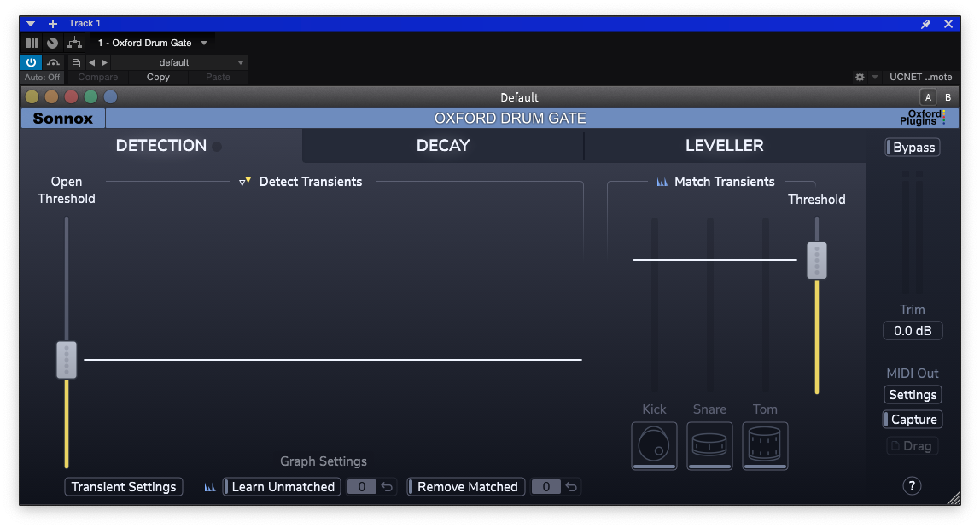Click the Paste button

click(219, 77)
